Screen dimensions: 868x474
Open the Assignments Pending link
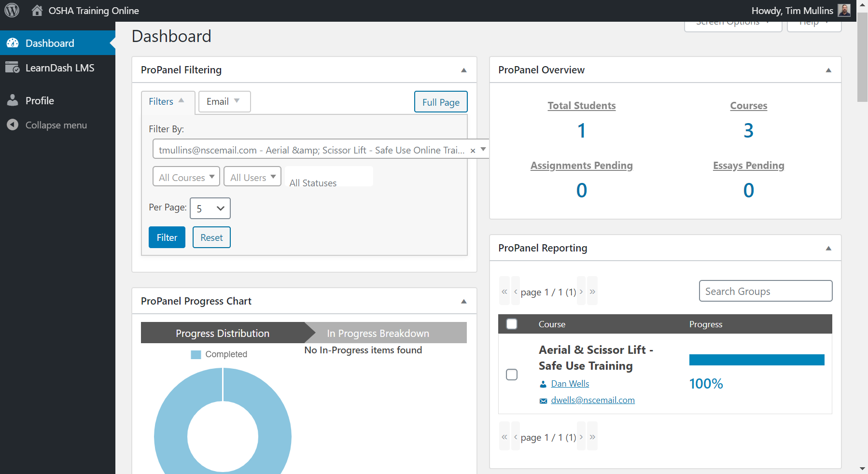[x=582, y=166]
